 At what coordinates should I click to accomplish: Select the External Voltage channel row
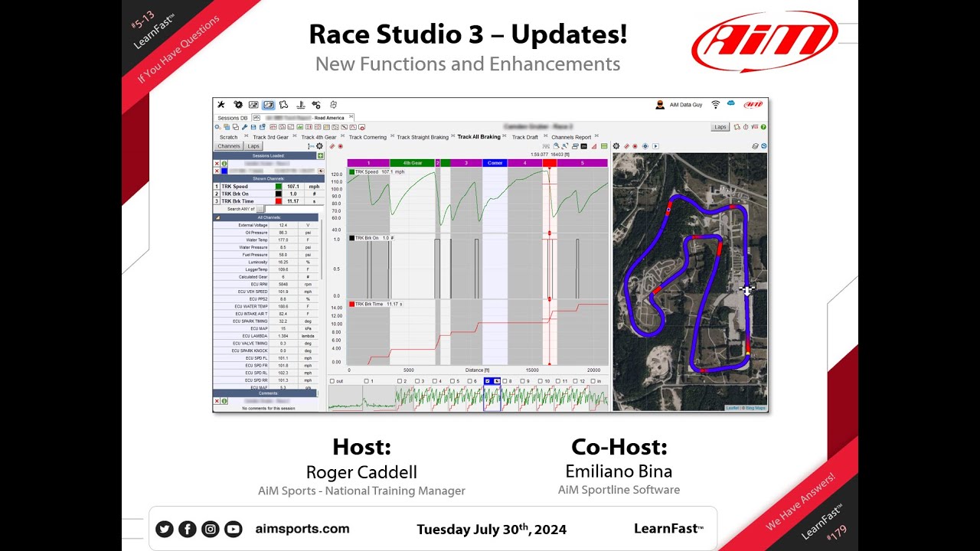point(266,226)
